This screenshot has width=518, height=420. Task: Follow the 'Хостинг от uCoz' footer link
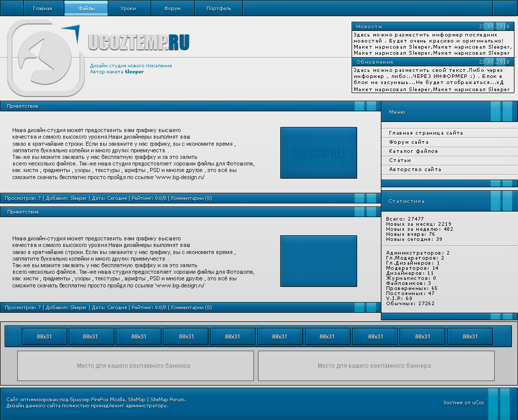(x=463, y=402)
